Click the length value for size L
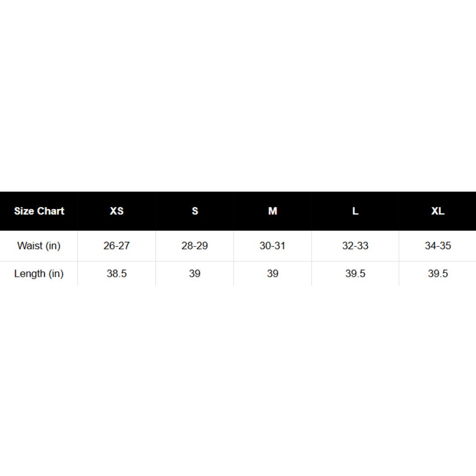 click(x=355, y=274)
